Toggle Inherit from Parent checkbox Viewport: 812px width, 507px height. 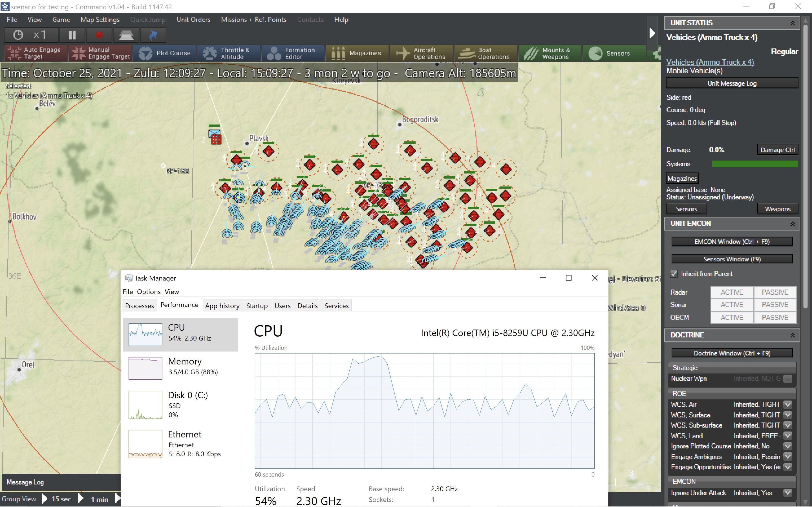tap(674, 273)
